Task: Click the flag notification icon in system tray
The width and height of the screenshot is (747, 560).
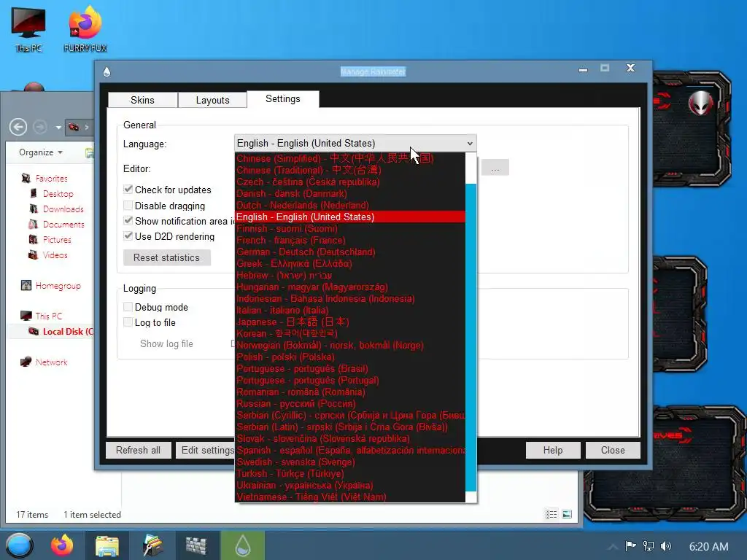Action: pos(630,546)
